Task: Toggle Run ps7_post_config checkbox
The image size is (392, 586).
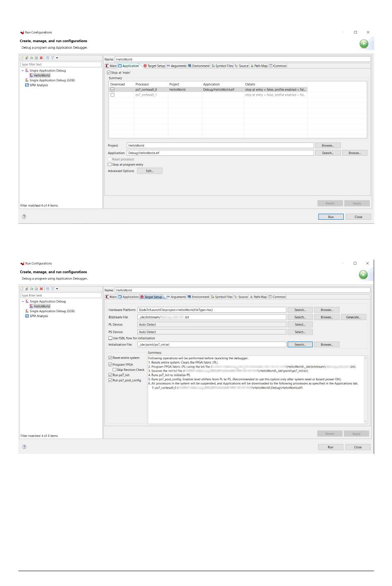Action: point(110,380)
